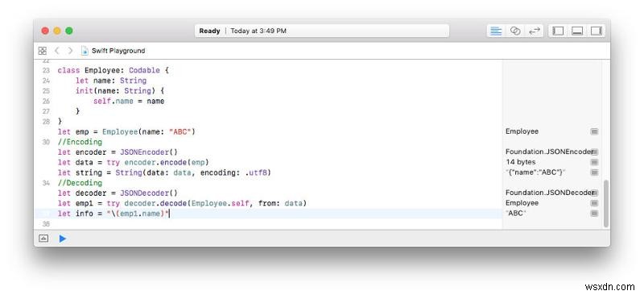Click the 'let string = String(data:' line
Viewport: 644px width, 295px height.
click(164, 172)
